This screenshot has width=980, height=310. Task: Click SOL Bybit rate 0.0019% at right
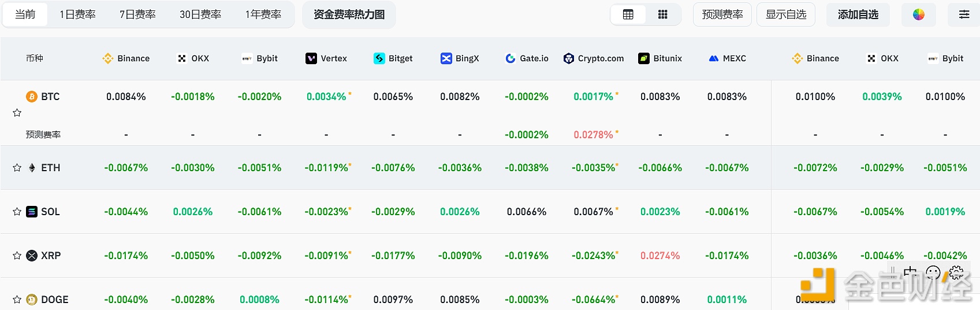[945, 212]
